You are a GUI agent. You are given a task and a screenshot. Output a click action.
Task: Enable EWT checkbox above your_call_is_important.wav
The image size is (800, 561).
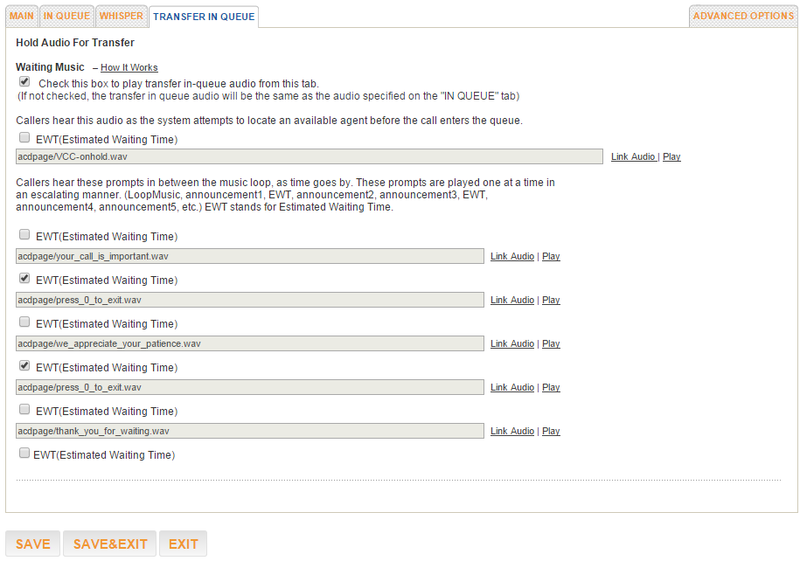(x=24, y=235)
